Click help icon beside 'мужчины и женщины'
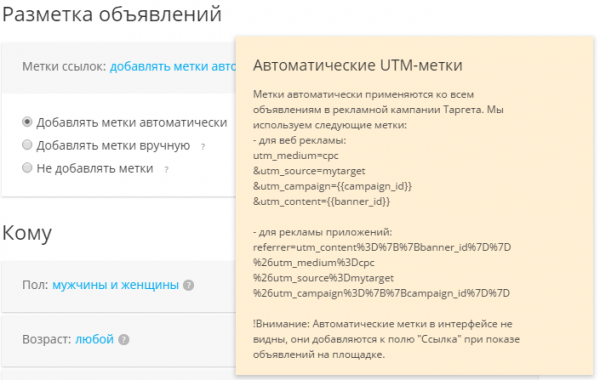 click(x=188, y=285)
